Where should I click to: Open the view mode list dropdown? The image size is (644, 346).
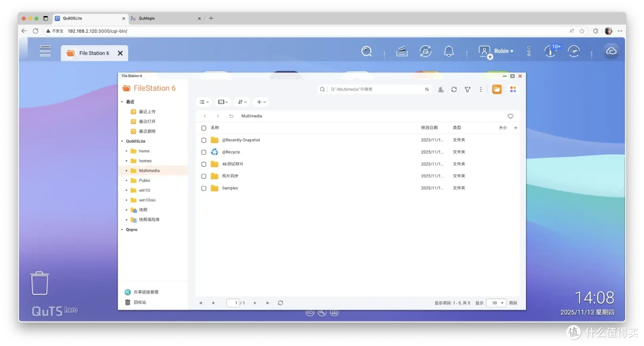(204, 102)
